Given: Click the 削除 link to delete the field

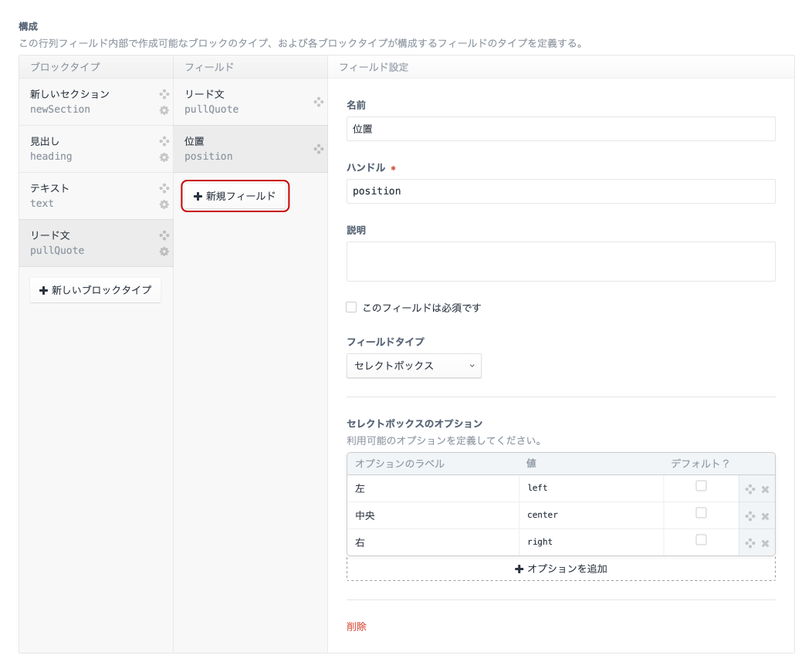Looking at the screenshot, I should pos(356,626).
